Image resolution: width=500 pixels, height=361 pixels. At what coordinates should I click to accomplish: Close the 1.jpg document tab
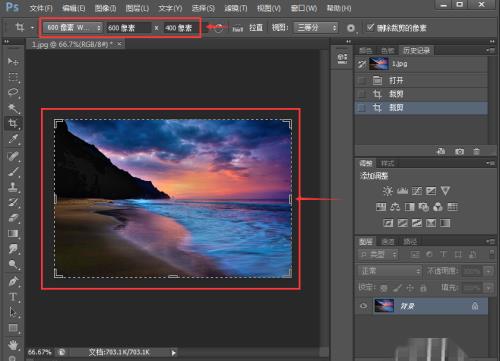[119, 44]
